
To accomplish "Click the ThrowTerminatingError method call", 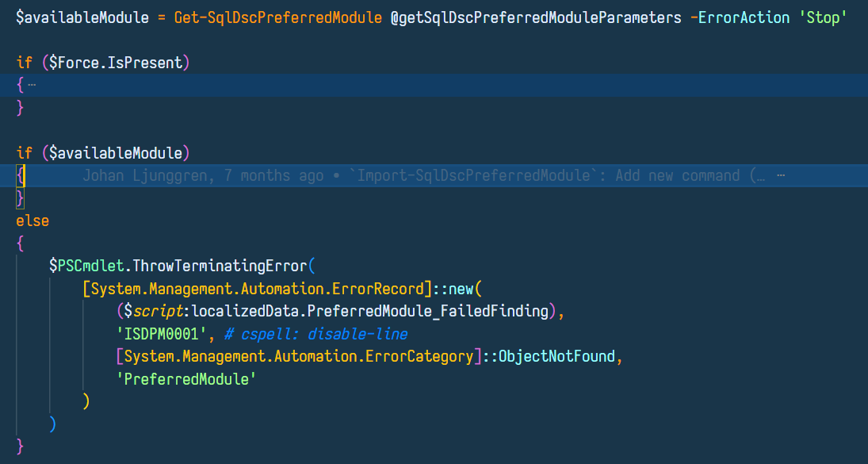I will [220, 266].
